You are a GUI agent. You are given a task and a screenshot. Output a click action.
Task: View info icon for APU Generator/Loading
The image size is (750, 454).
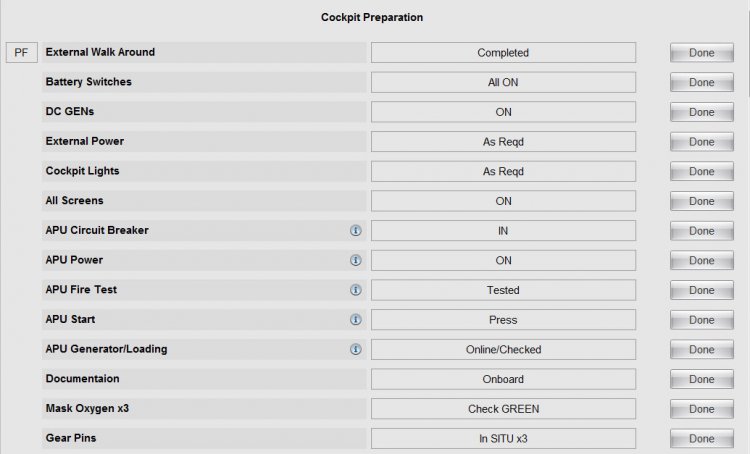pos(355,349)
